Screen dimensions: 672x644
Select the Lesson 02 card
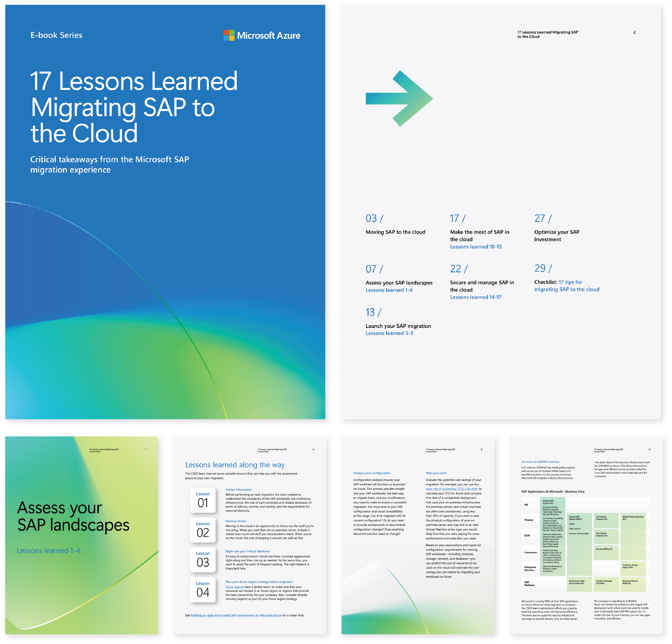coord(203,530)
